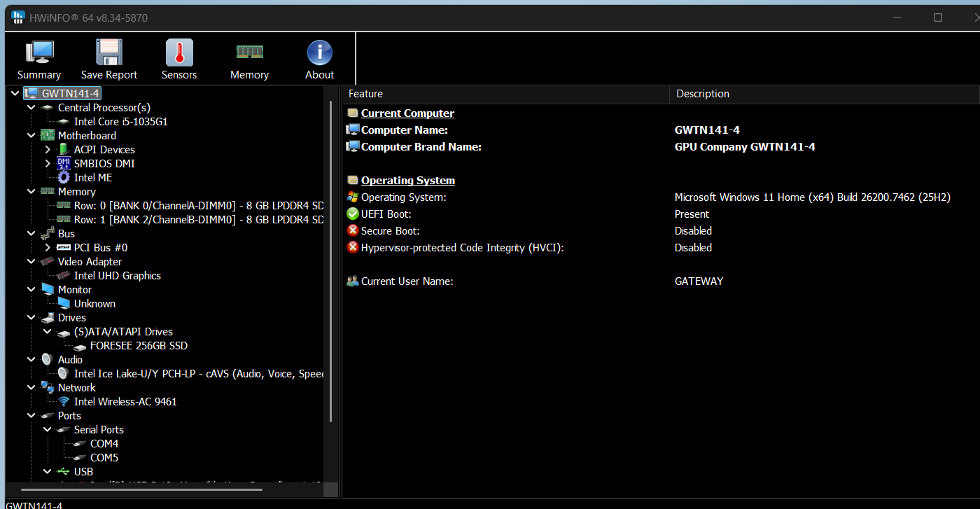Click the GWTN141-4 status bar text
The width and height of the screenshot is (980, 509).
pyautogui.click(x=34, y=504)
